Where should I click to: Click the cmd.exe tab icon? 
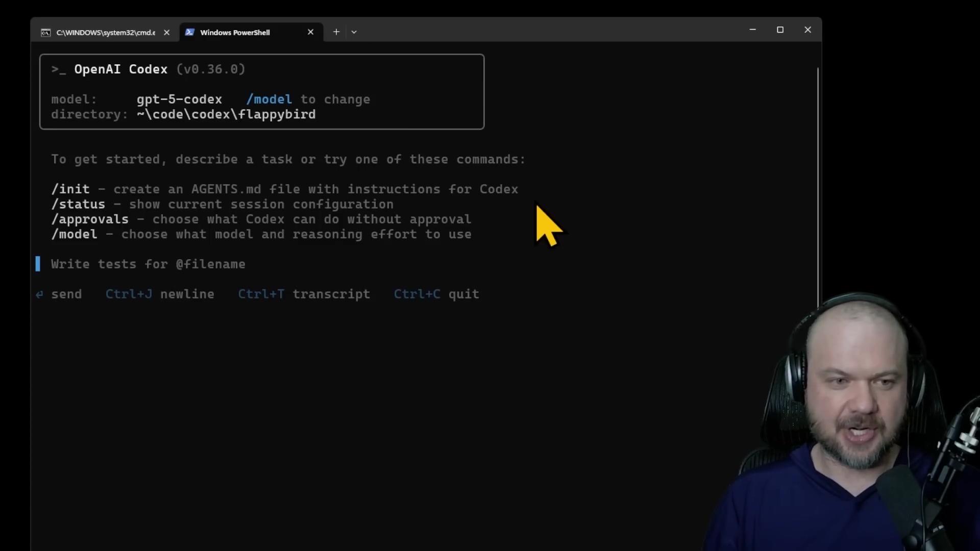46,33
